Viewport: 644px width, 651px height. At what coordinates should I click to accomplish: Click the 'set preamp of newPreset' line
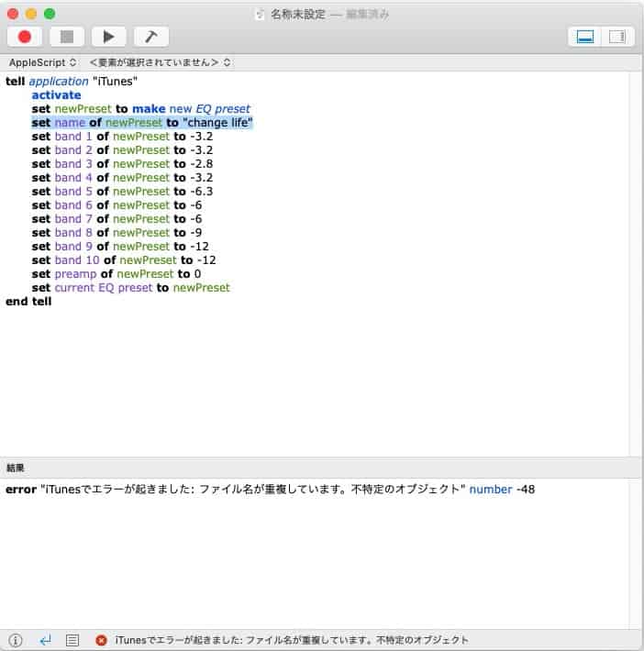(117, 273)
